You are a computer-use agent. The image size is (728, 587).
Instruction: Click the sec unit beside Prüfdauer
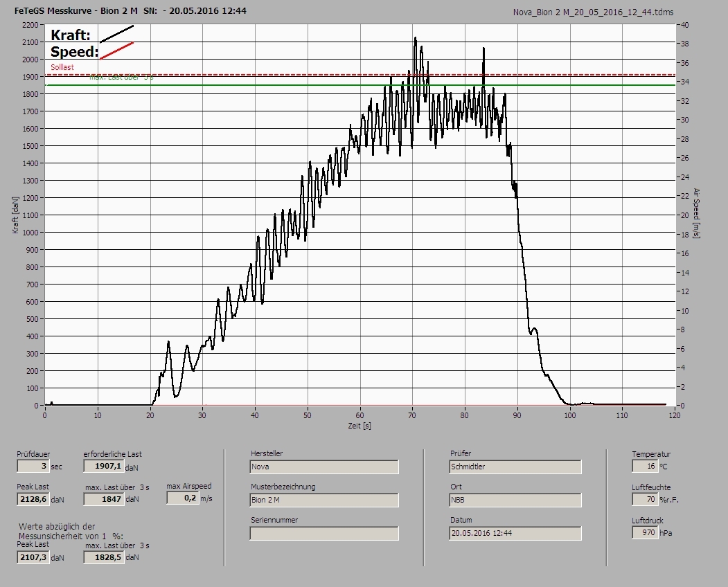(x=56, y=467)
